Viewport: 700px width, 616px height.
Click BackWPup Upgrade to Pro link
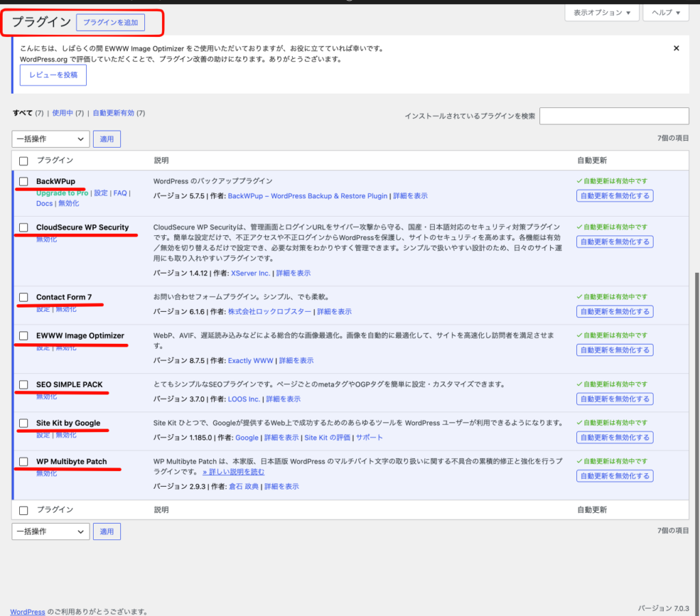pyautogui.click(x=62, y=193)
